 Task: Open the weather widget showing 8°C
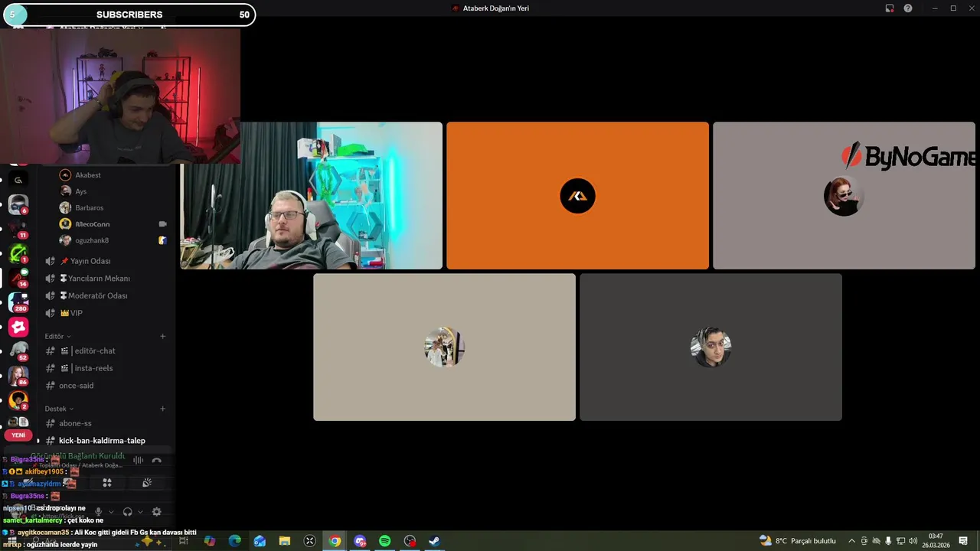[798, 541]
